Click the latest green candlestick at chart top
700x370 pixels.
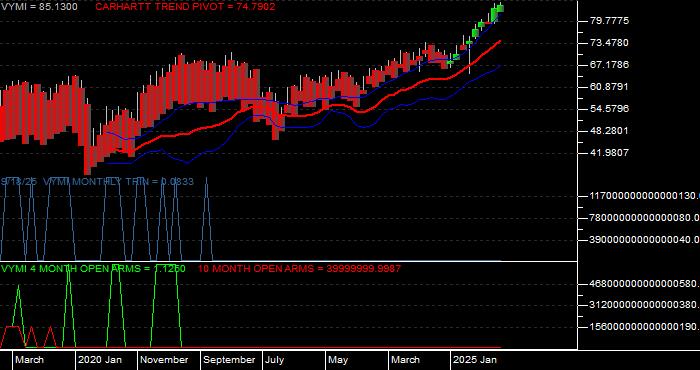click(500, 8)
